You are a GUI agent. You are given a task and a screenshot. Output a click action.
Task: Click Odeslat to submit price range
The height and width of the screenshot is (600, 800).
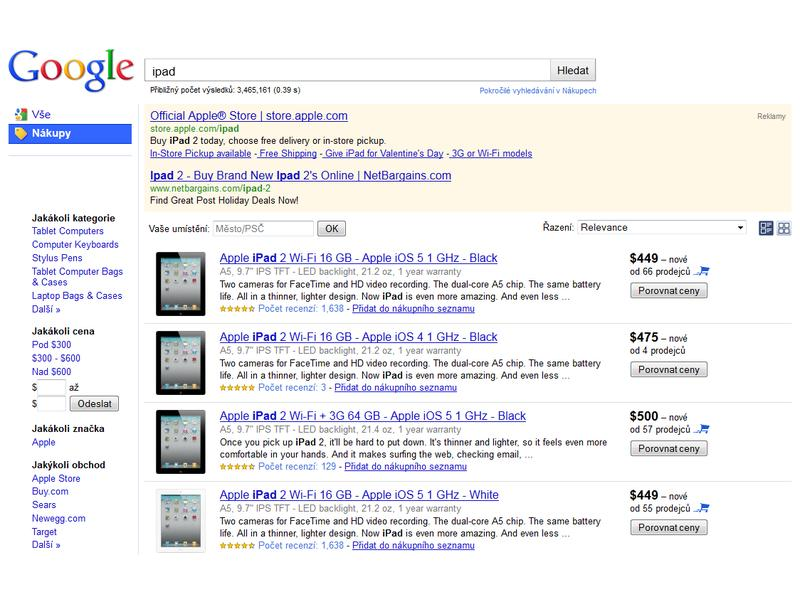94,404
